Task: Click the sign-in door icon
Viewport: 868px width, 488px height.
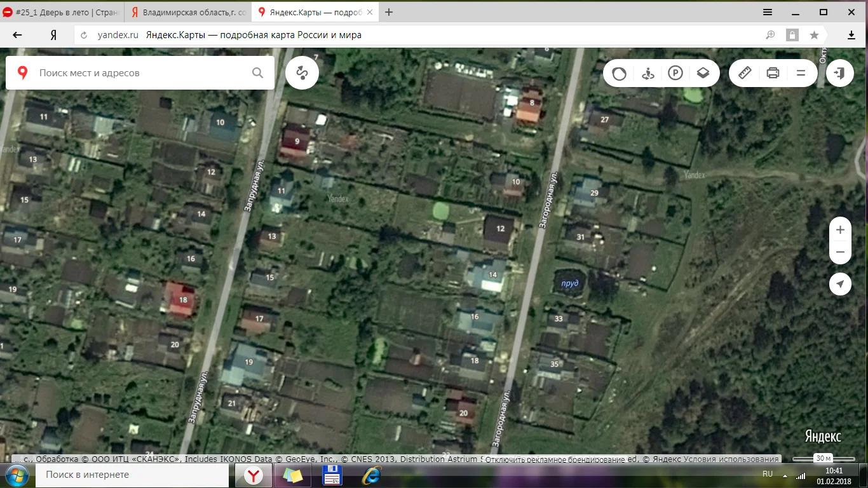Action: (840, 73)
